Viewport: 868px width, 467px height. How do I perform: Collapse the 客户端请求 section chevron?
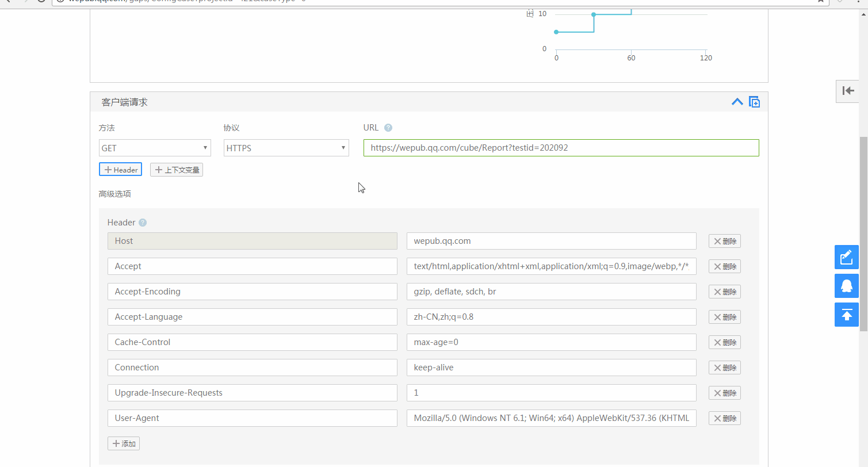coord(737,102)
